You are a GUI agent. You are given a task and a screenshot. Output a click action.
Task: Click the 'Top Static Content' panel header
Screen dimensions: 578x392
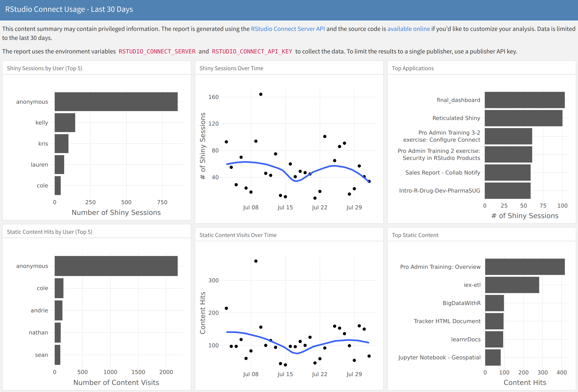(x=415, y=235)
